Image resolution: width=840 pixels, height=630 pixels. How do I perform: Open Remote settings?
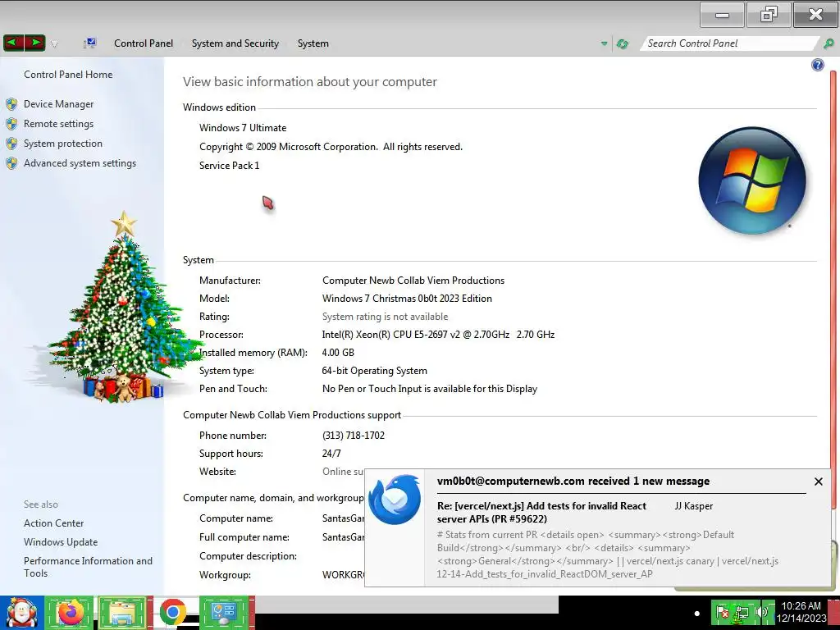tap(58, 124)
